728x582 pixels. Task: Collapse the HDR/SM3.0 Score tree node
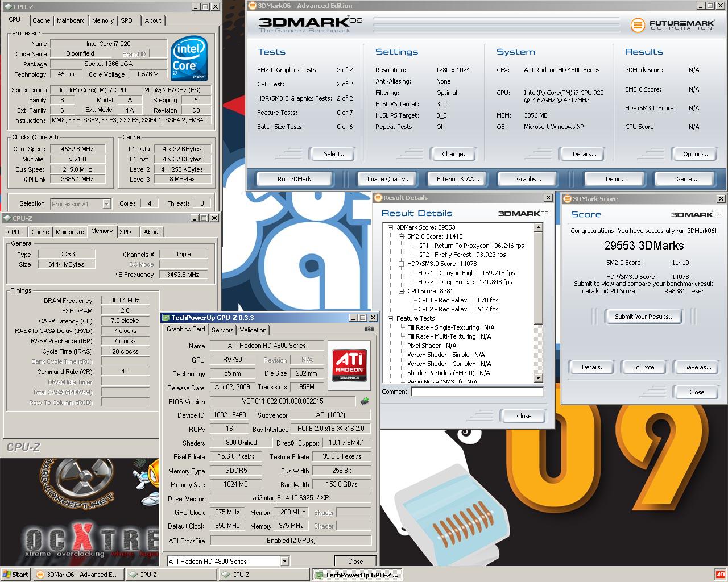click(401, 264)
